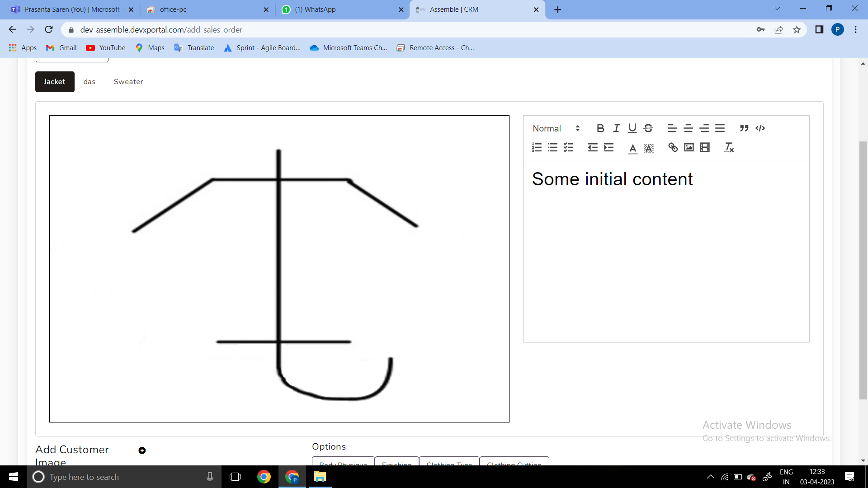This screenshot has height=488, width=868.
Task: Clear text formatting
Action: click(729, 147)
